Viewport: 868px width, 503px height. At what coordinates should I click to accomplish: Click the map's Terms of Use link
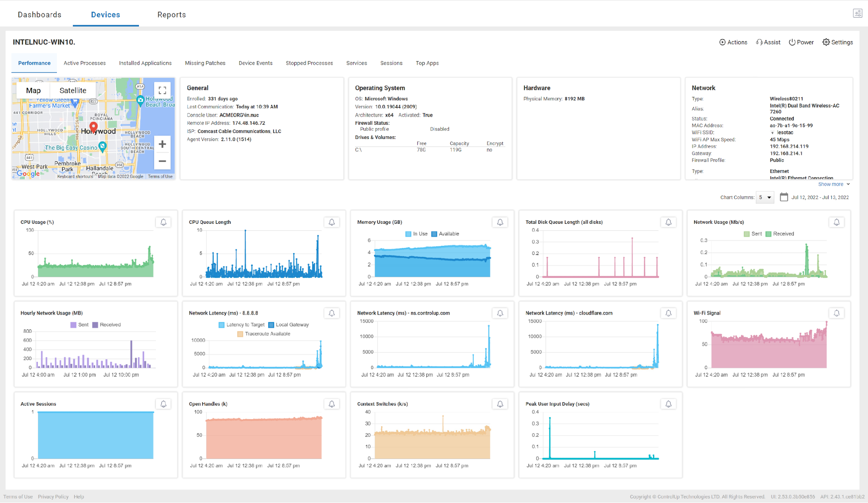160,176
